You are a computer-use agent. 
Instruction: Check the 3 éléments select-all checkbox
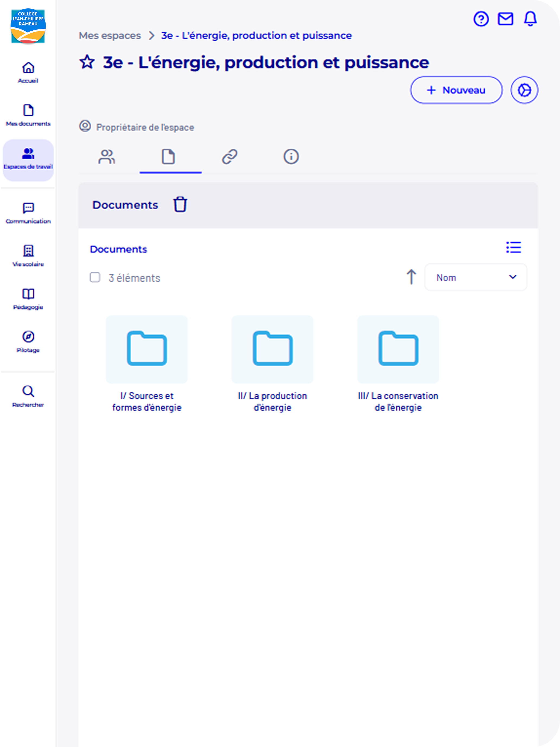coord(95,277)
